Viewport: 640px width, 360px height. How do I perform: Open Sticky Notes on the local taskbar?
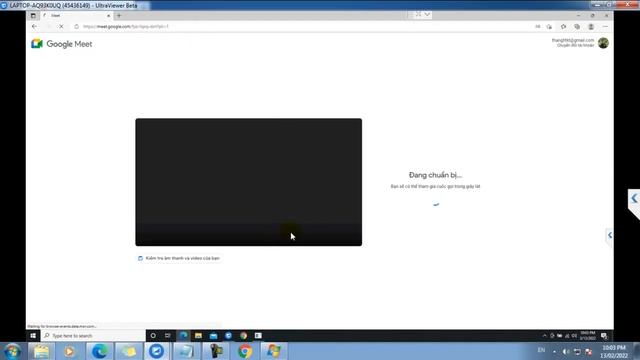128,351
